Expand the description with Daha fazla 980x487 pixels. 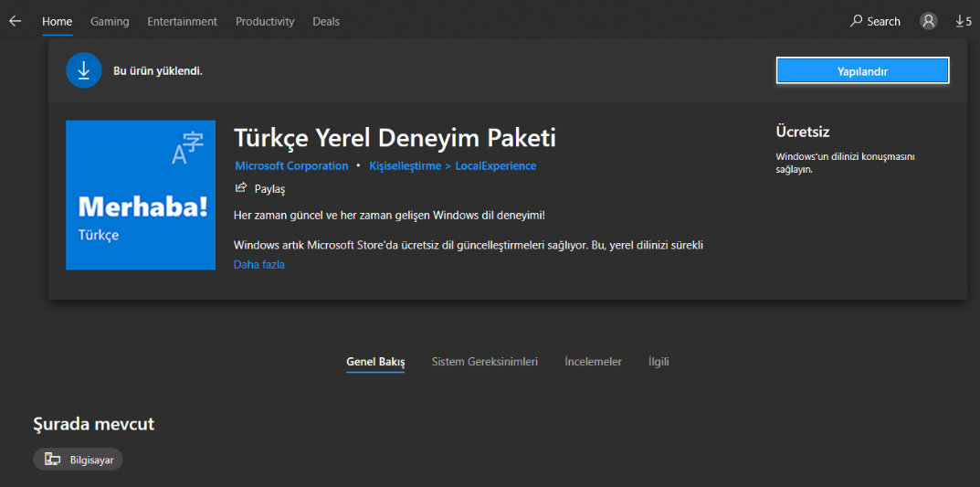click(258, 264)
